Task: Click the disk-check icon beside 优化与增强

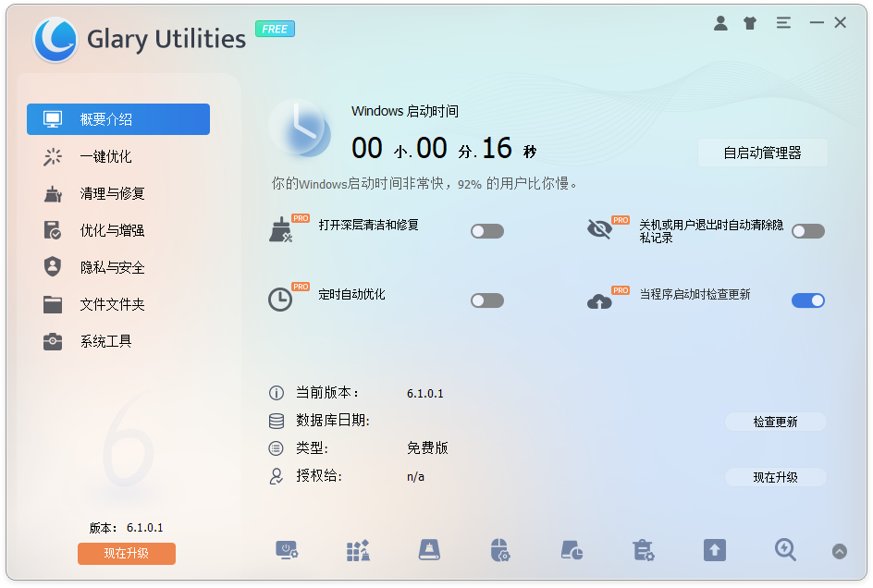Action: pyautogui.click(x=53, y=230)
